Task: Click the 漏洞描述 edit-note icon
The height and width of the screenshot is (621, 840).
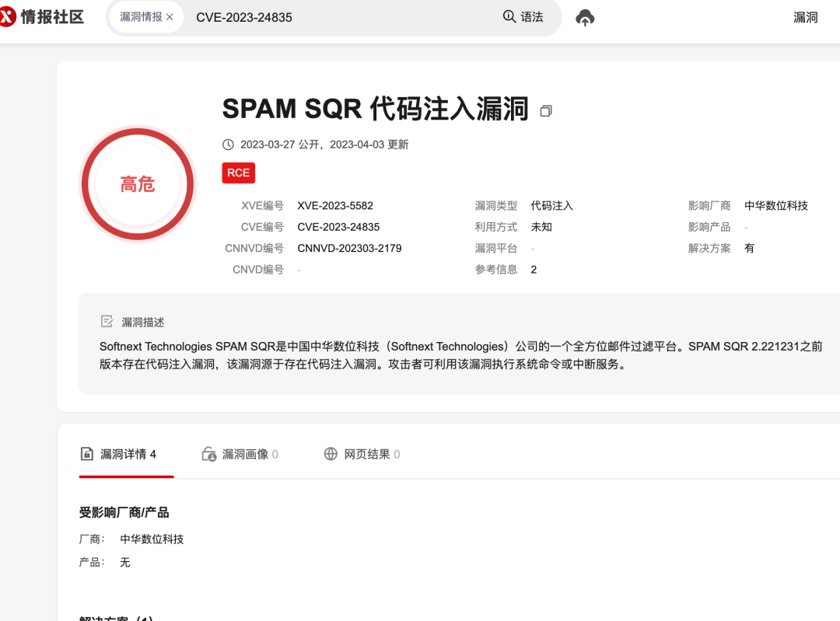Action: pos(107,321)
